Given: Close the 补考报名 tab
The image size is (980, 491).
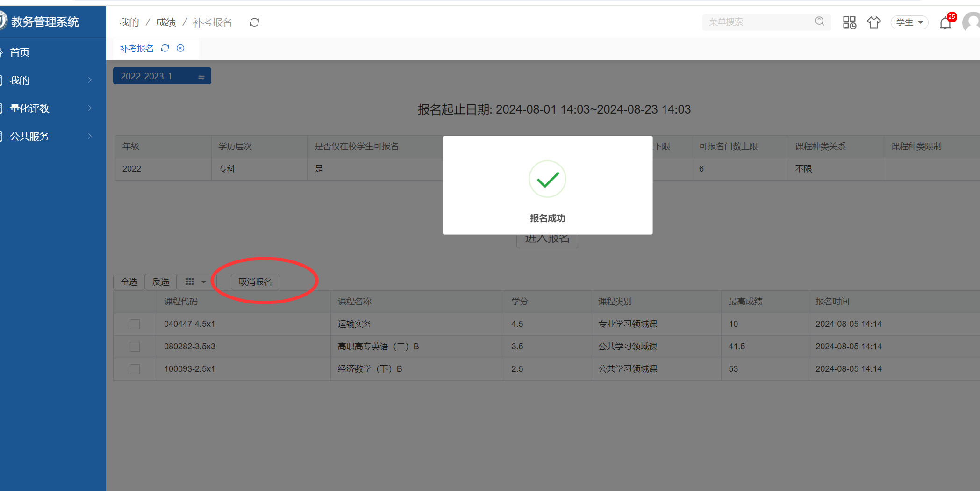Looking at the screenshot, I should 180,48.
